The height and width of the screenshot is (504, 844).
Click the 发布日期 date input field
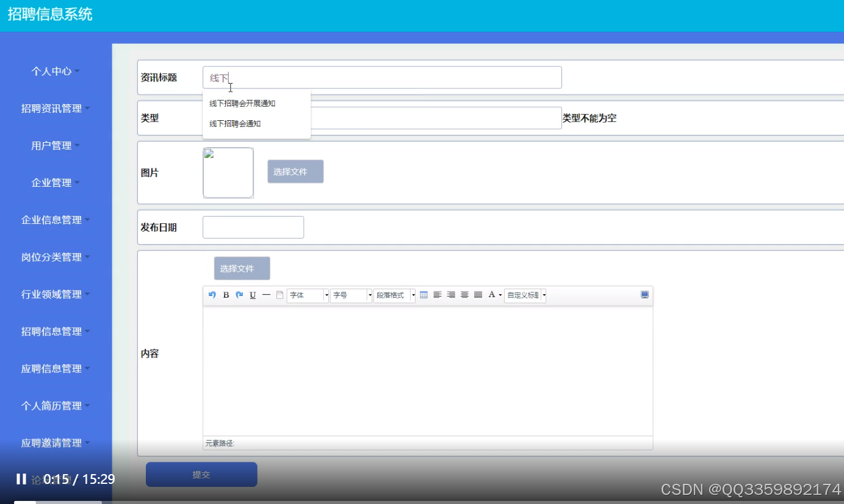(253, 227)
